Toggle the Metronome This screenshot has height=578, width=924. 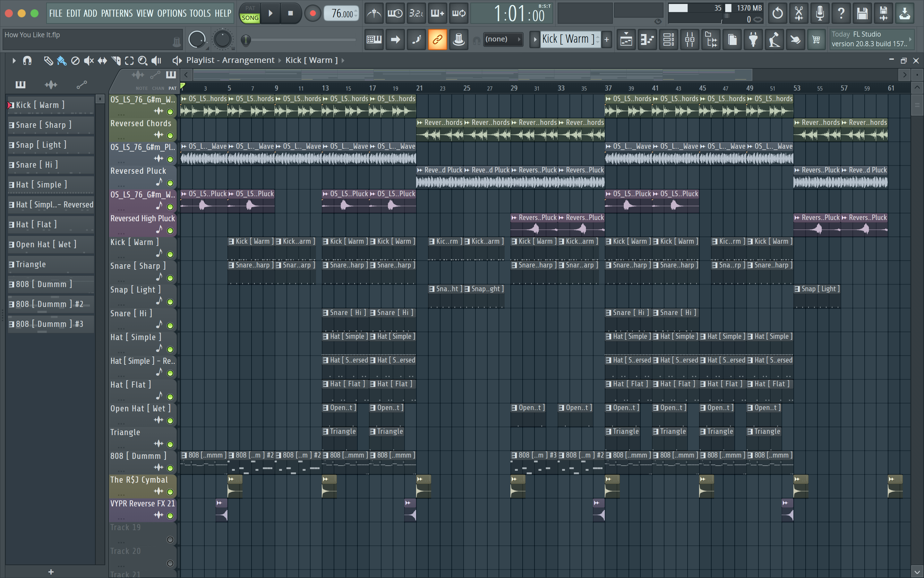(x=374, y=13)
